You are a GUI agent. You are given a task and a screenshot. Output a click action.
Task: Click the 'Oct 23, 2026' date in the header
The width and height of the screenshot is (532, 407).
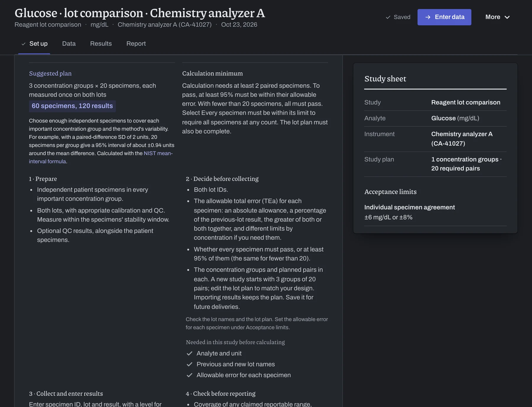coord(239,25)
